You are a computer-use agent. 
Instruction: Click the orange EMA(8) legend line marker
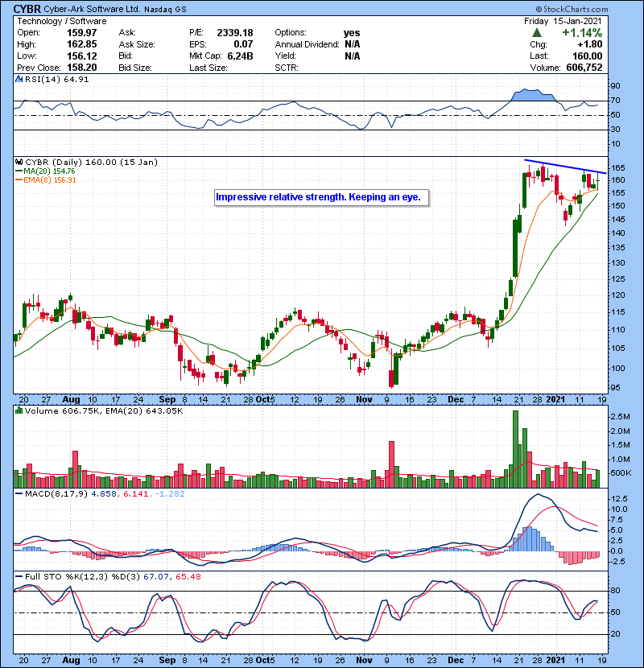[x=19, y=179]
